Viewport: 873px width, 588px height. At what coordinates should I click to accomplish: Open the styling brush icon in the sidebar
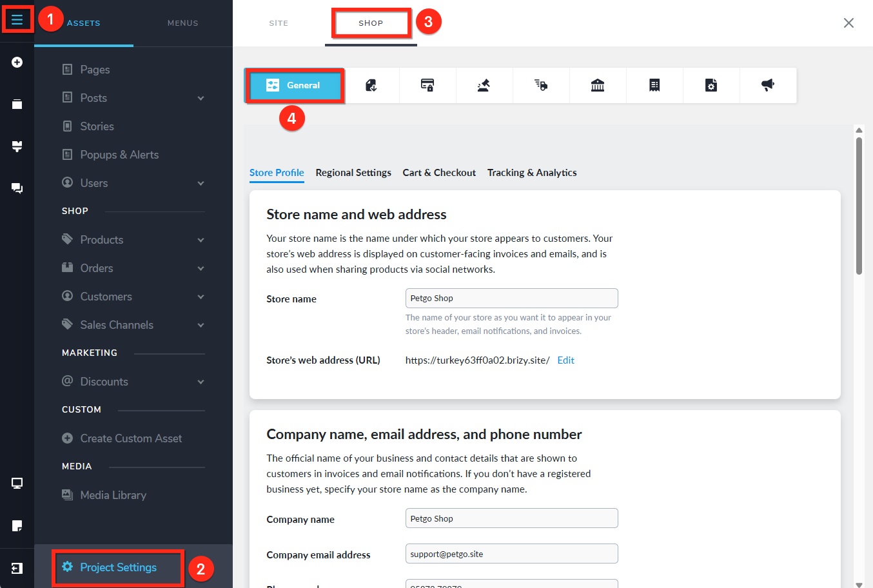(17, 146)
